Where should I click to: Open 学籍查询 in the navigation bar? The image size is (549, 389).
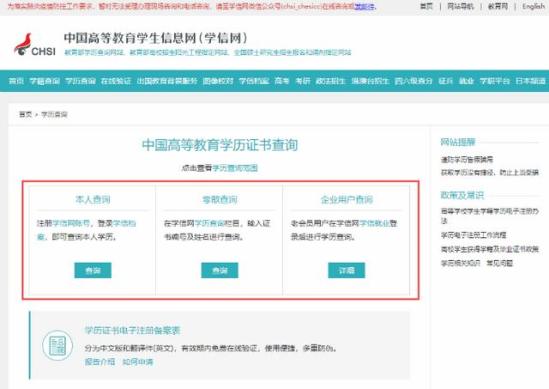44,81
